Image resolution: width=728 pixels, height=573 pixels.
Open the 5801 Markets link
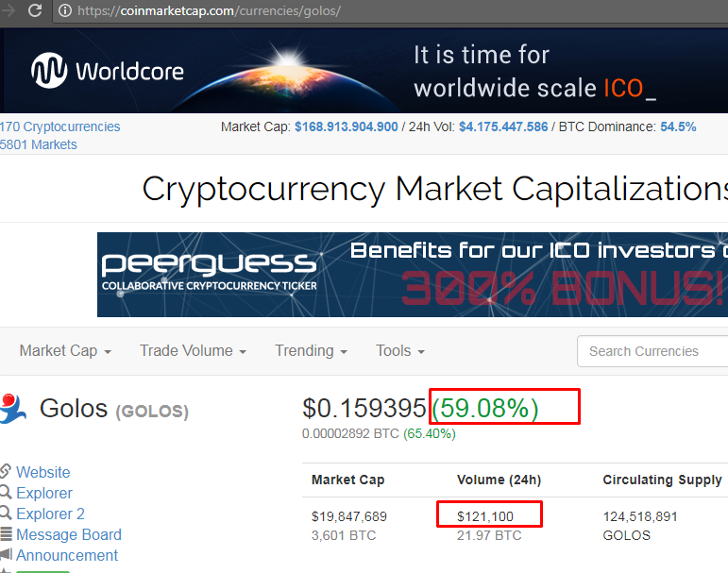(x=39, y=144)
